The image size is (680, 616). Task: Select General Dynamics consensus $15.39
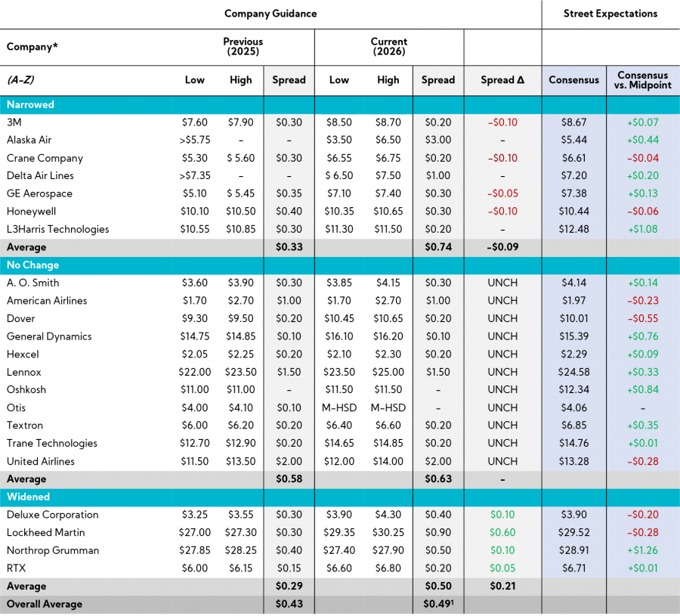[573, 336]
